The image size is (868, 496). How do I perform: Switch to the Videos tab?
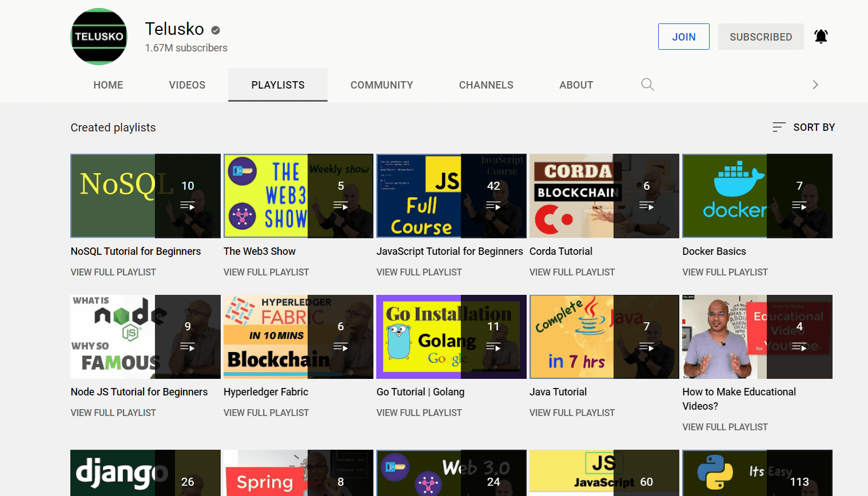coord(187,85)
